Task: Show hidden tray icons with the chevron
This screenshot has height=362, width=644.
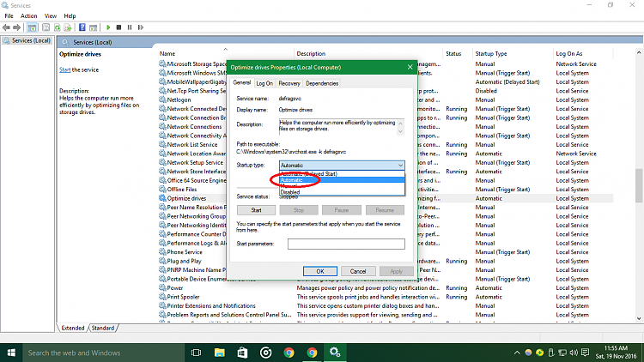Action: tap(517, 353)
